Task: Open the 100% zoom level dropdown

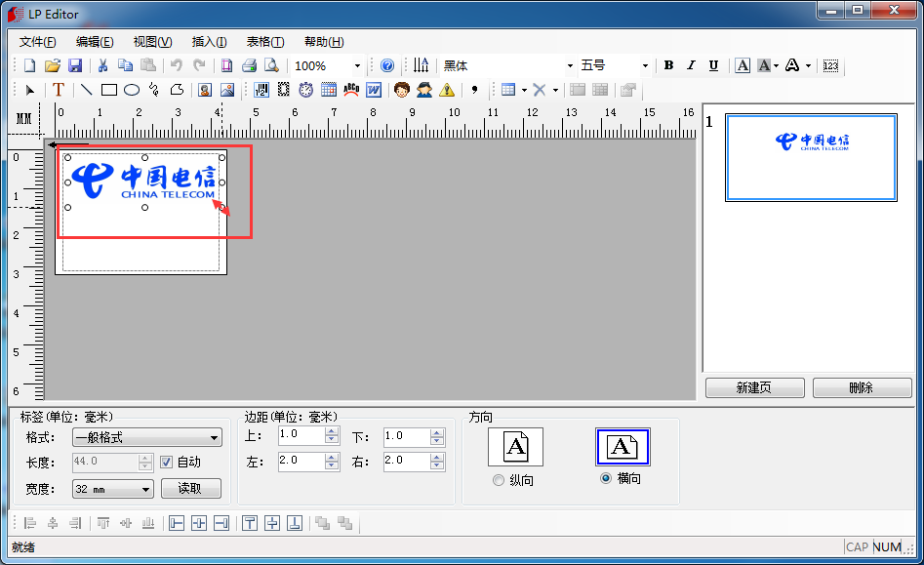Action: tap(357, 66)
